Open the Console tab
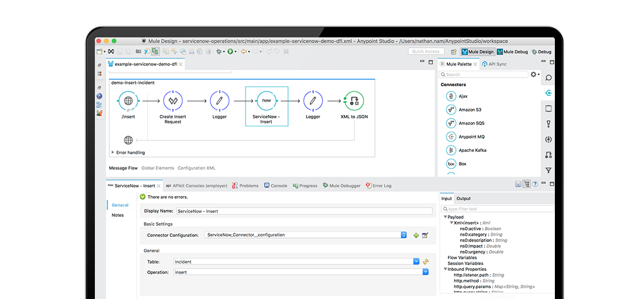The height and width of the screenshot is (299, 644). [x=275, y=186]
